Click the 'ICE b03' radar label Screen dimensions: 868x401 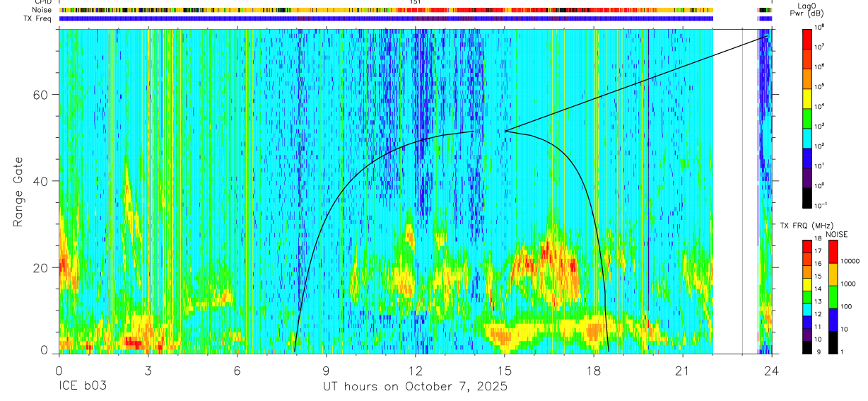(82, 387)
